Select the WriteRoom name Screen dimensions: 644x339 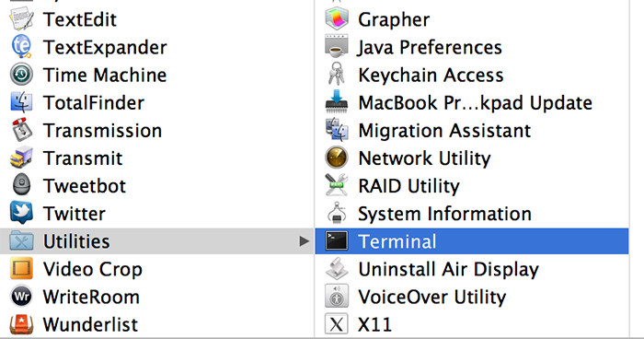(x=92, y=297)
